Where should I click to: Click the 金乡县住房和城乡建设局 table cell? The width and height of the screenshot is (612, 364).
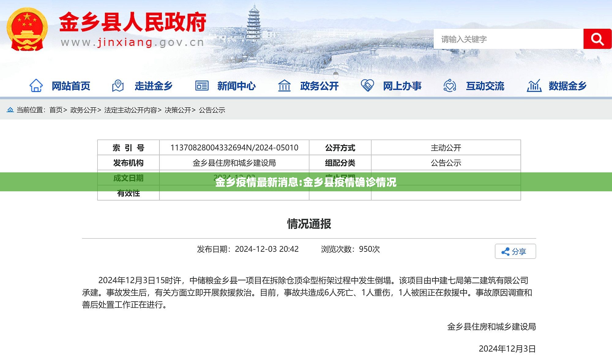coord(234,163)
